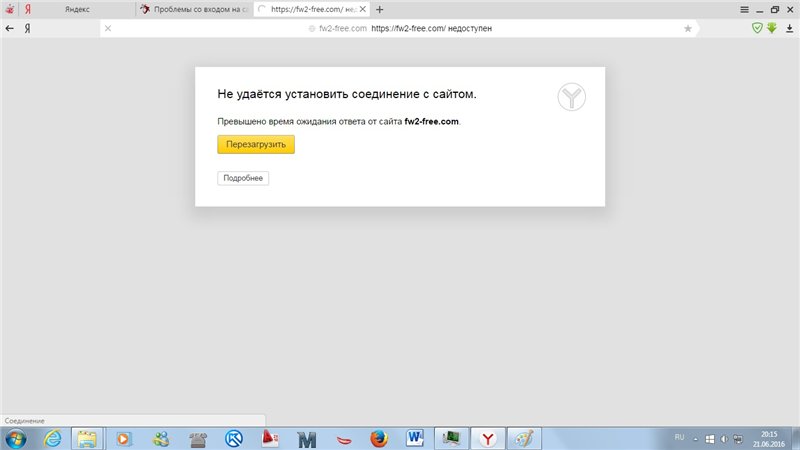The image size is (800, 450).
Task: Close the fw2-free.com tab
Action: point(363,9)
